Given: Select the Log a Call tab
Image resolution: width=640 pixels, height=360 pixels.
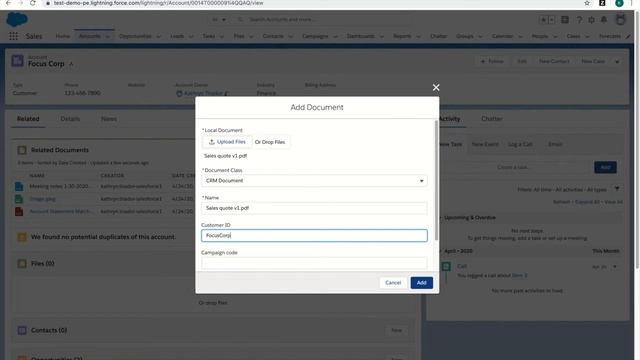Looking at the screenshot, I should (520, 144).
